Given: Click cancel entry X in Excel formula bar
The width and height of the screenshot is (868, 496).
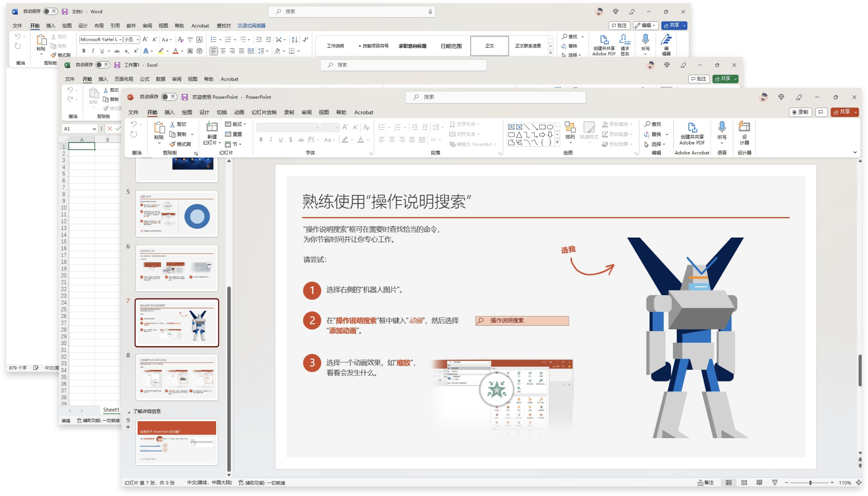Looking at the screenshot, I should point(110,128).
